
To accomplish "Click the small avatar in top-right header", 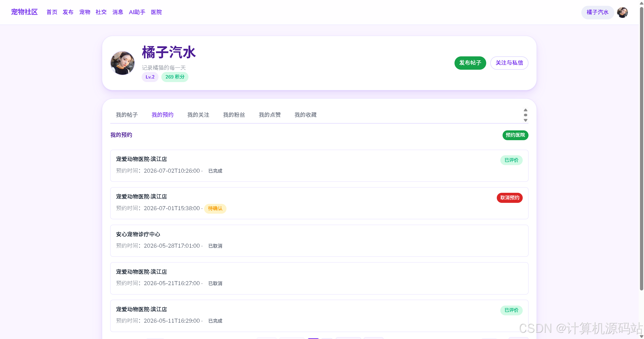I will click(622, 12).
